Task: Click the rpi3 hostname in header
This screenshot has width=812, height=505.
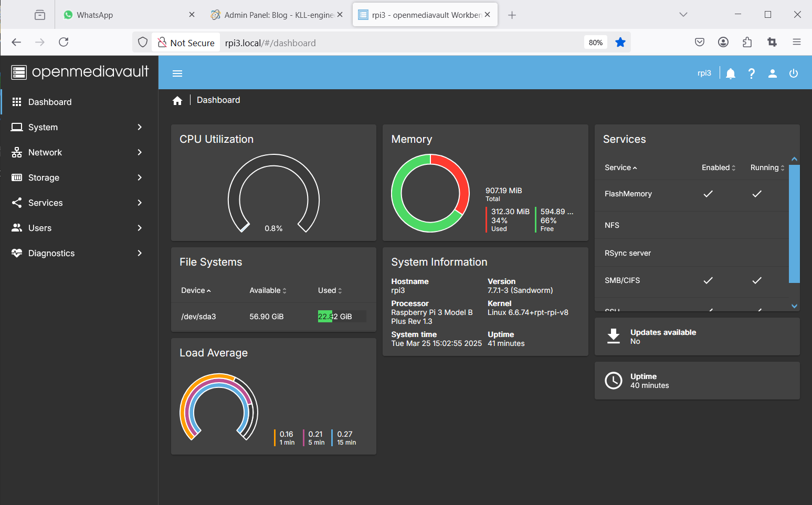Action: coord(704,73)
